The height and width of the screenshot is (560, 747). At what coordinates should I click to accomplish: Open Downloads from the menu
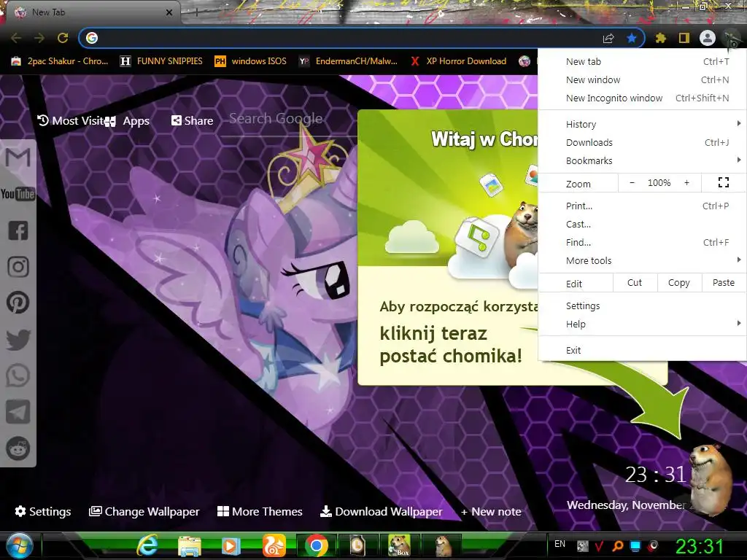pos(642,142)
